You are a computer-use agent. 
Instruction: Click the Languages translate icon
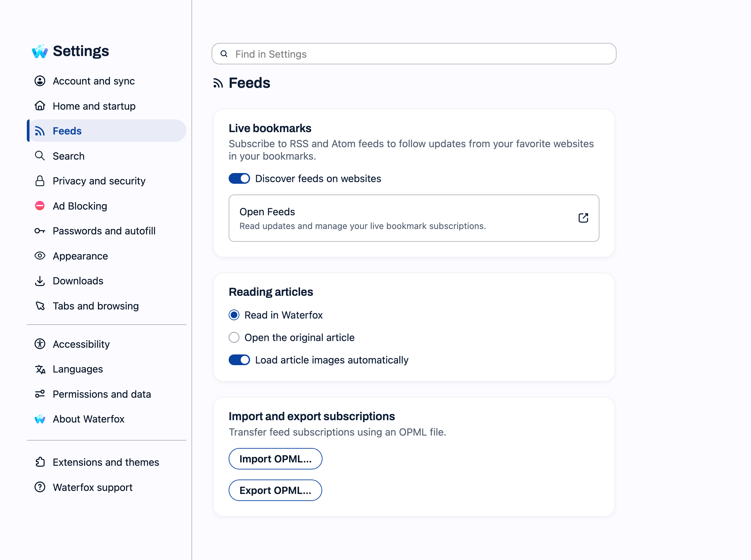point(40,369)
